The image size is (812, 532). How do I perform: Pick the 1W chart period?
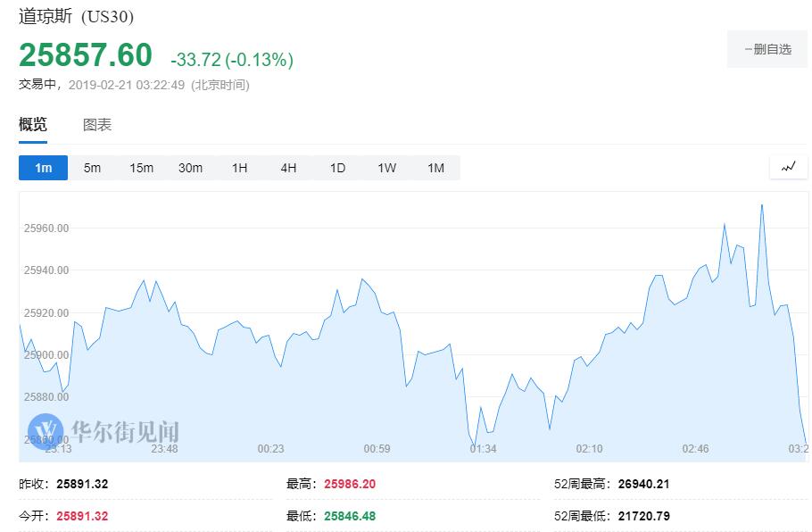click(x=386, y=168)
